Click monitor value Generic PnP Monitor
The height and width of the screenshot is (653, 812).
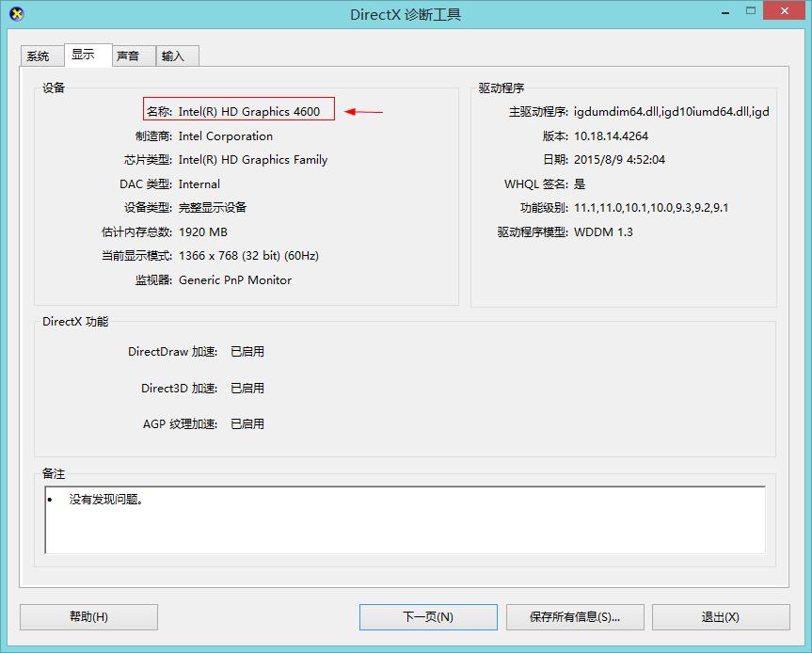click(x=235, y=280)
